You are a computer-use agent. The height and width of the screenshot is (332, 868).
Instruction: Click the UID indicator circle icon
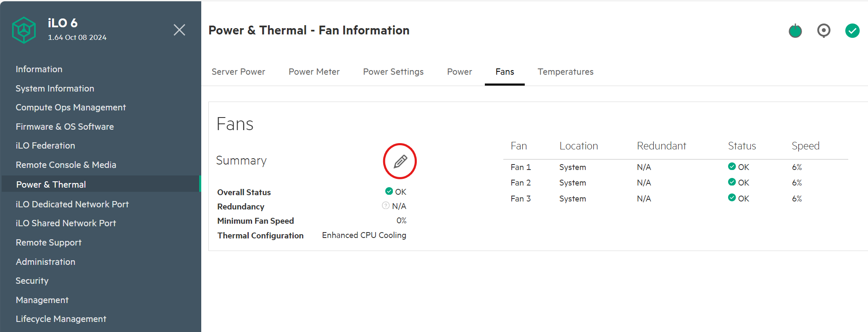(x=823, y=31)
